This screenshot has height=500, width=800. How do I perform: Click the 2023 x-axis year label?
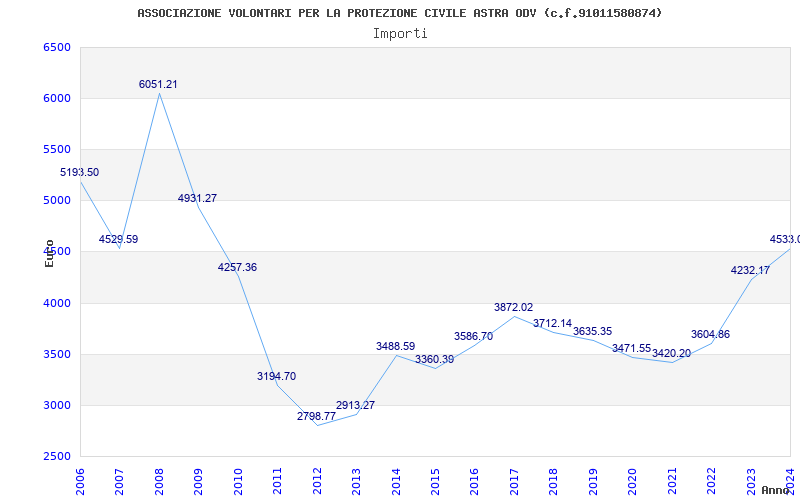tap(751, 481)
